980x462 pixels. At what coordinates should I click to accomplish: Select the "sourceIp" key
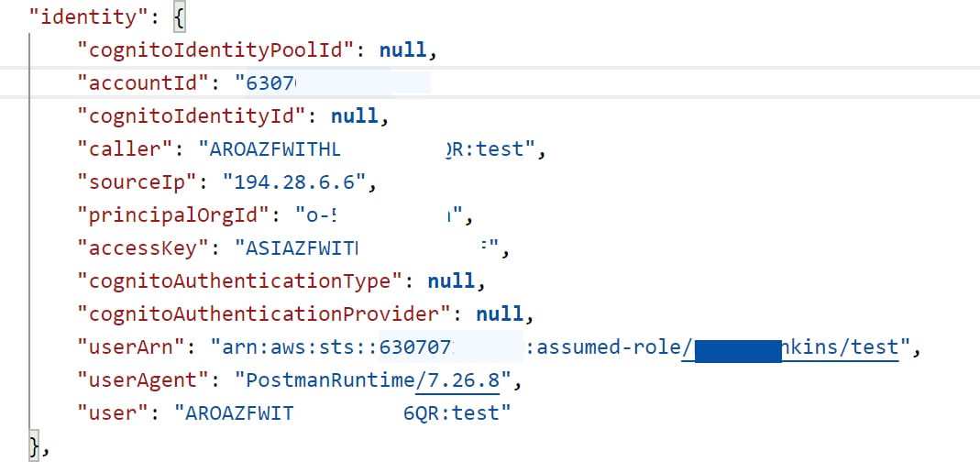[138, 182]
